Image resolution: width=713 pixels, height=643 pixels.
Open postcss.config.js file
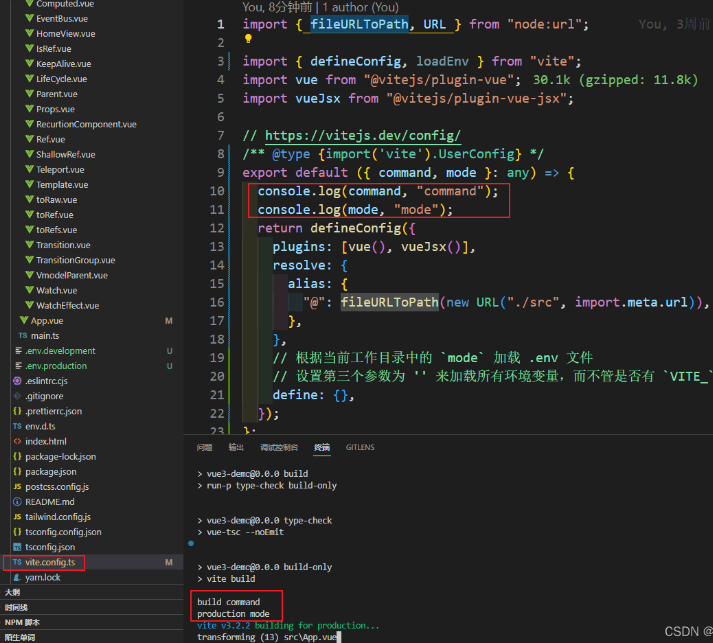point(57,487)
